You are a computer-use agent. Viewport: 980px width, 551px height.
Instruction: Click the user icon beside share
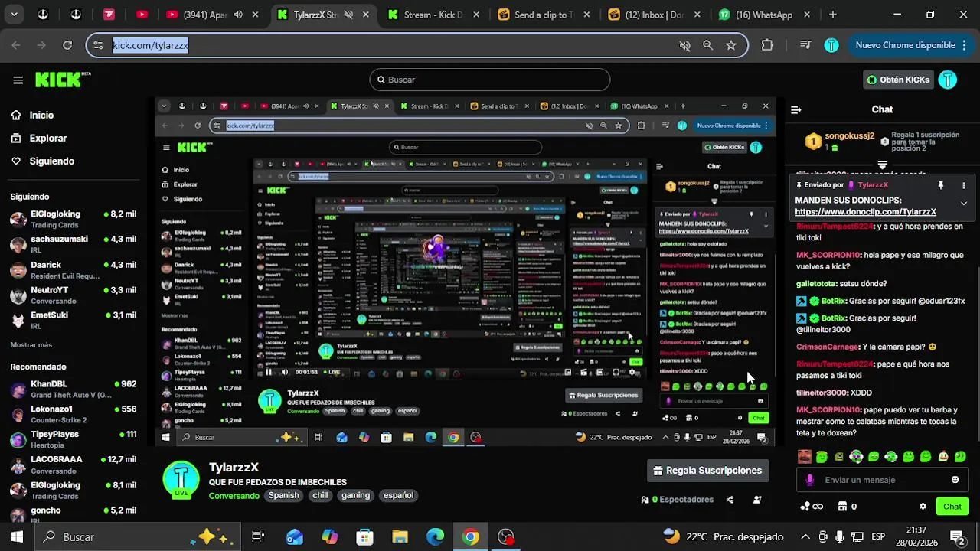point(757,500)
